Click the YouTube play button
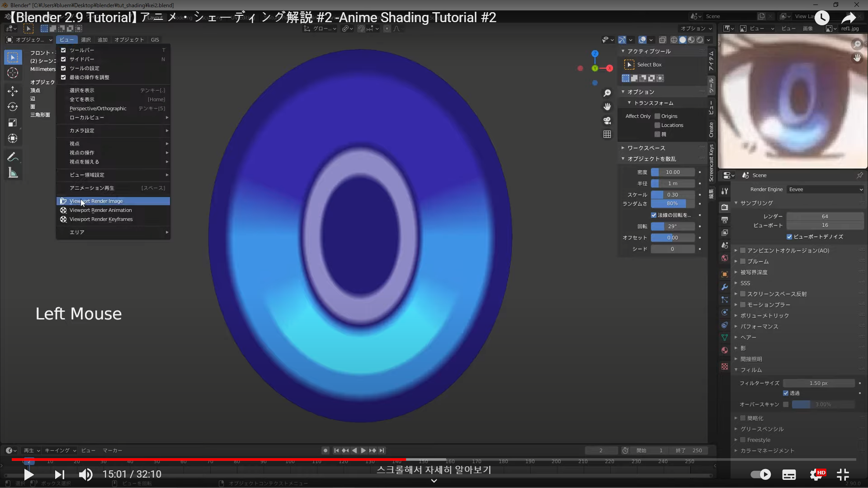Image resolution: width=868 pixels, height=488 pixels. coord(28,474)
